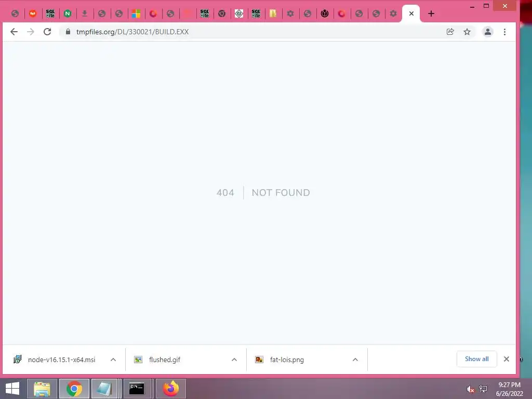532x399 pixels.
Task: Click the flushed.gif image file icon
Action: tap(138, 360)
